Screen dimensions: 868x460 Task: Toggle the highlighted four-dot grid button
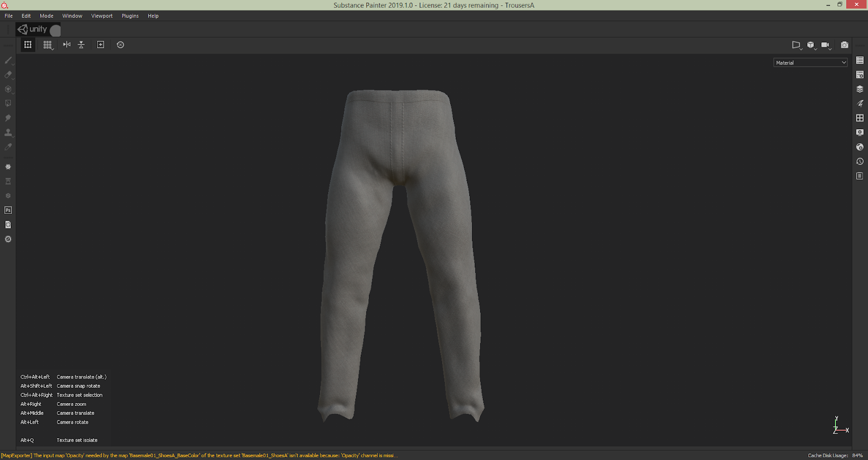pyautogui.click(x=28, y=44)
